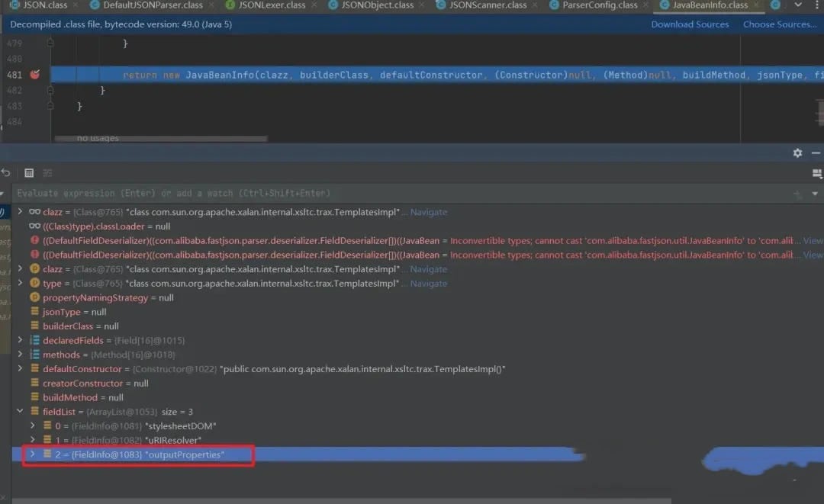Click error icon of first DefaultFieldDeserializer row

(34, 240)
